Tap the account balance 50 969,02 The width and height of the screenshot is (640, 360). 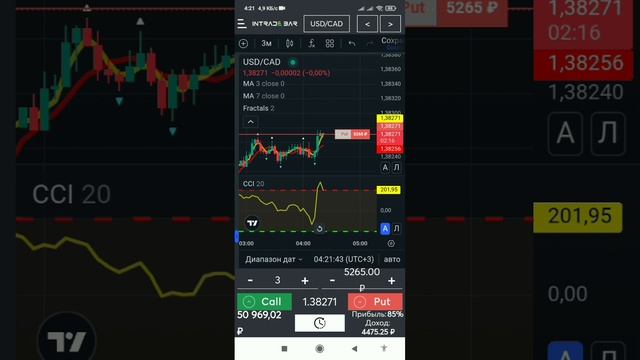[x=259, y=315]
